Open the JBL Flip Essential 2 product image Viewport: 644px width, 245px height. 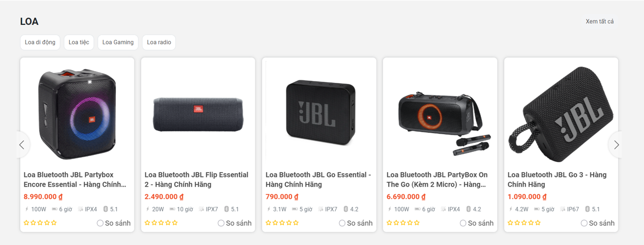point(198,114)
